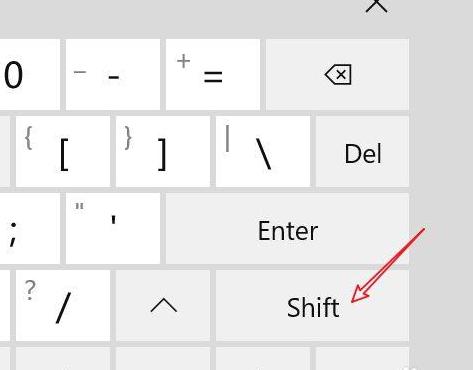The height and width of the screenshot is (370, 473).
Task: Toggle the Shift key
Action: pos(312,305)
